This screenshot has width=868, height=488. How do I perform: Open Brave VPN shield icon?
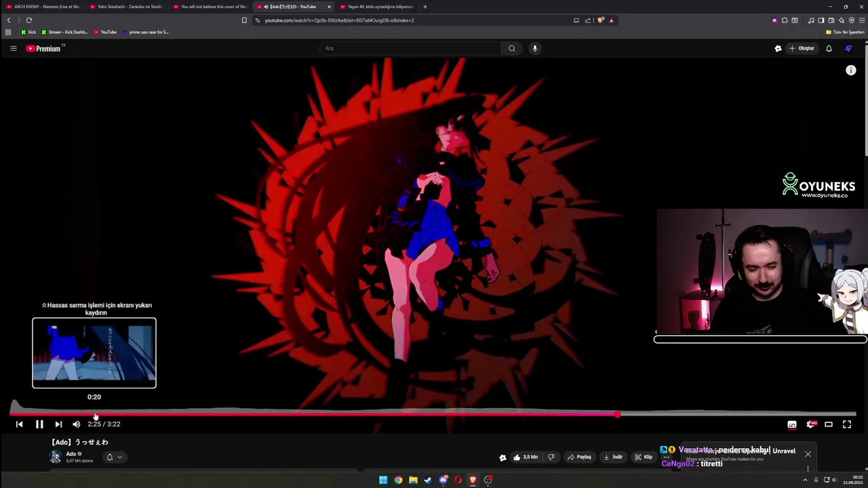852,20
